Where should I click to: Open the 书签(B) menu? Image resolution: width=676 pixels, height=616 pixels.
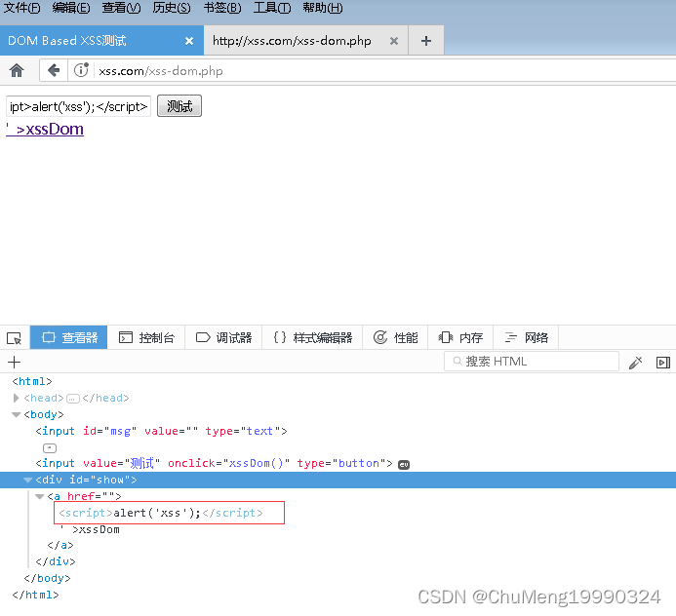coord(222,8)
